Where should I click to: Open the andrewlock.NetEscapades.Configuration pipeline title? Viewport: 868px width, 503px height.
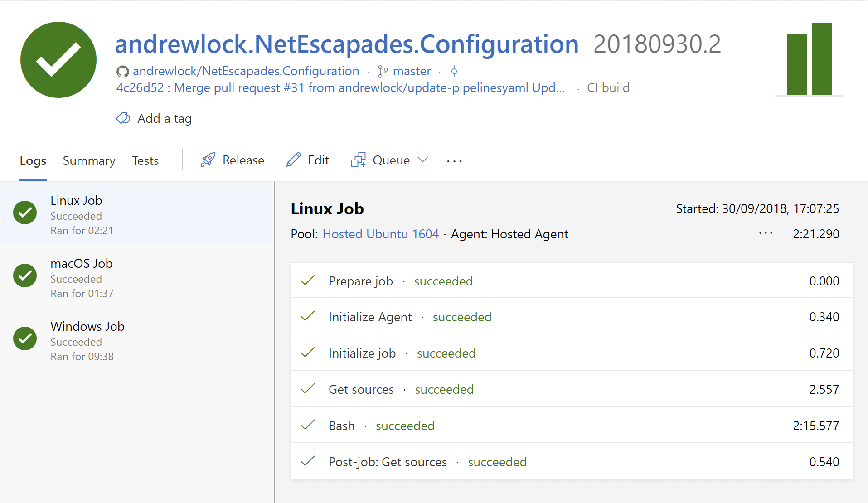(347, 44)
